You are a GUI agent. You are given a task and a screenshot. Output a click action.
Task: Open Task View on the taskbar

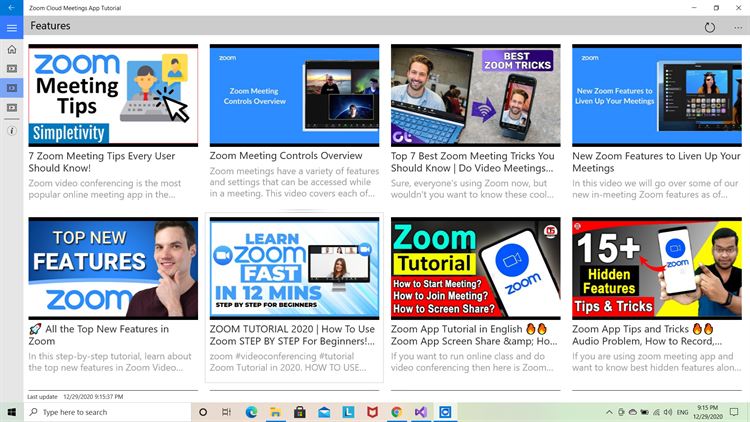[227, 412]
